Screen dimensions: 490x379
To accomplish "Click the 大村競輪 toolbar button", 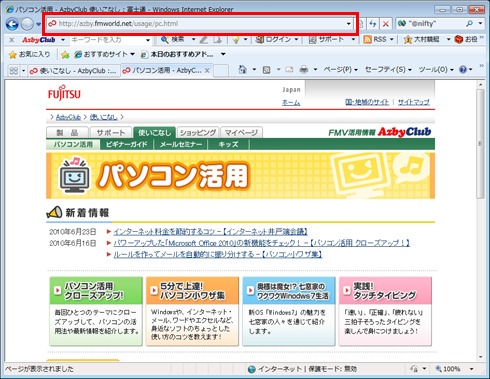I will pyautogui.click(x=422, y=40).
